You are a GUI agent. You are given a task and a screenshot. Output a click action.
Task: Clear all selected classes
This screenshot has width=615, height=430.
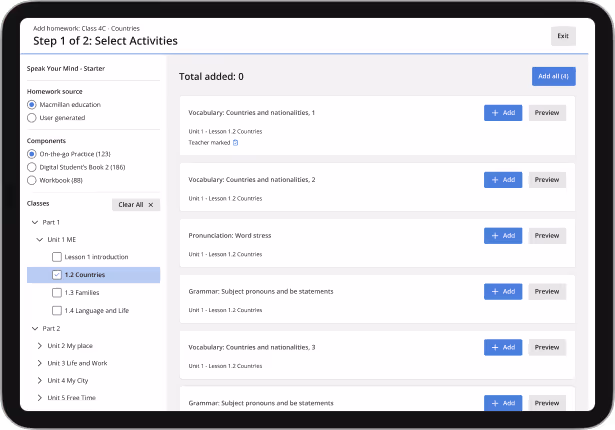136,205
